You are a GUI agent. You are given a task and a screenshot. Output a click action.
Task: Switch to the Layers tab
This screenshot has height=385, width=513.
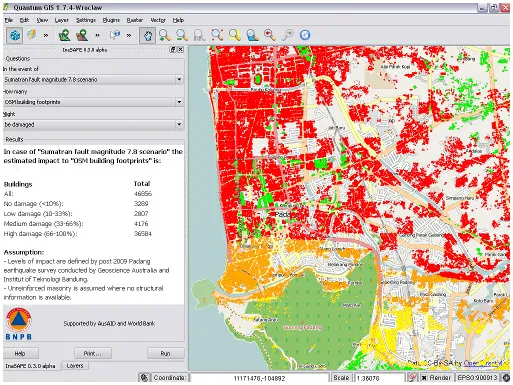(75, 366)
